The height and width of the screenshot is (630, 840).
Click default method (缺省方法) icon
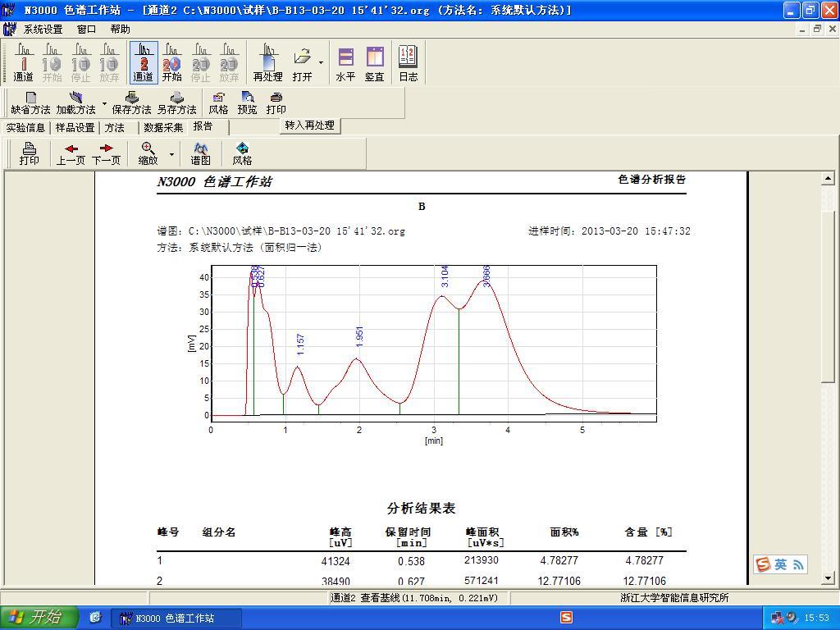pyautogui.click(x=30, y=103)
